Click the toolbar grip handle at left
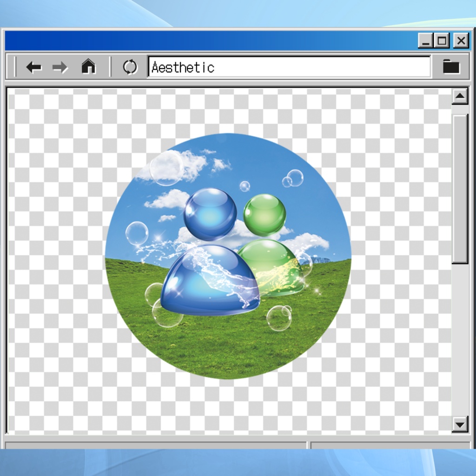 point(15,67)
